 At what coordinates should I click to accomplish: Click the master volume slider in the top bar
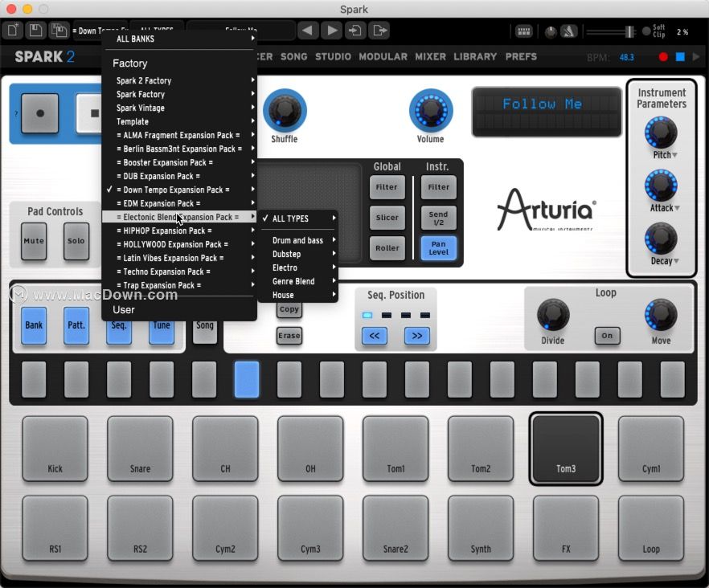click(610, 31)
